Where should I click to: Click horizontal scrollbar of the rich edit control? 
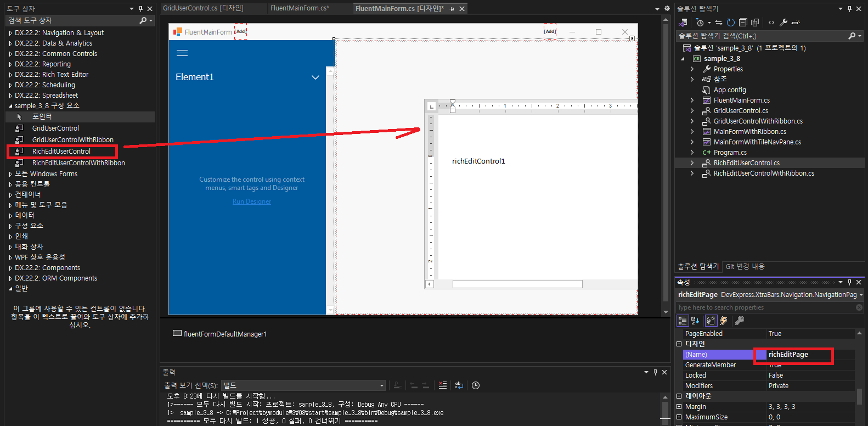[517, 284]
